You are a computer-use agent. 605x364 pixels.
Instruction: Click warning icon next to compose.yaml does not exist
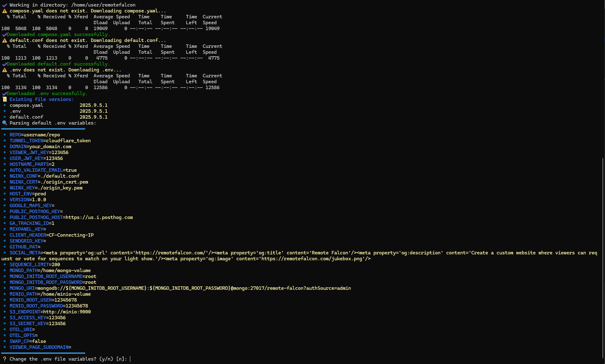pos(4,11)
